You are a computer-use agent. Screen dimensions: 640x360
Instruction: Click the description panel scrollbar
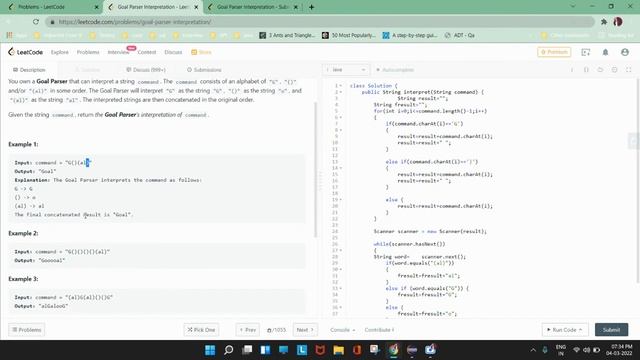[315, 169]
